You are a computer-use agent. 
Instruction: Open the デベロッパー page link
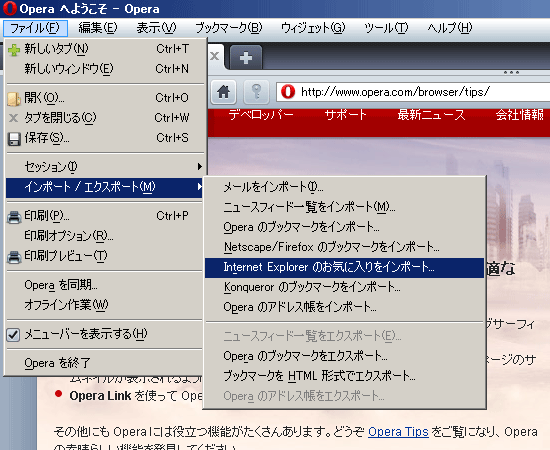(x=261, y=115)
